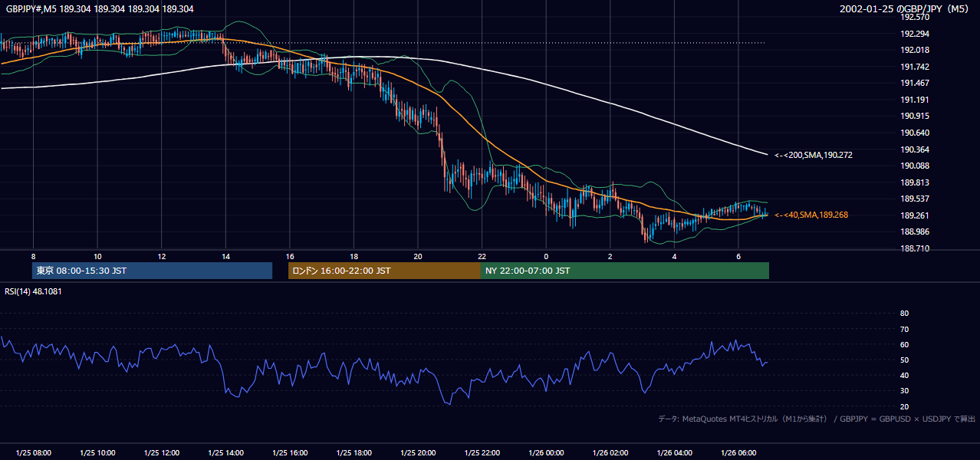This screenshot has width=980, height=460.
Task: Click the price scale value 190.640
Action: [x=914, y=133]
